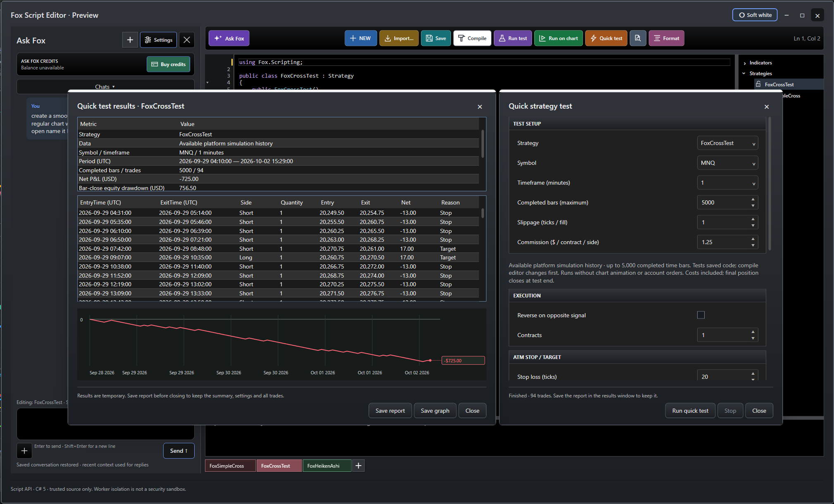Click Run quick test
This screenshot has width=834, height=504.
tap(690, 411)
